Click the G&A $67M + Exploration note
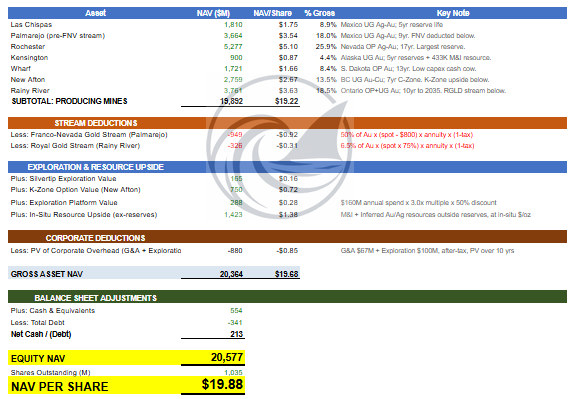Viewport: 573px width, 399px height. coord(427,251)
